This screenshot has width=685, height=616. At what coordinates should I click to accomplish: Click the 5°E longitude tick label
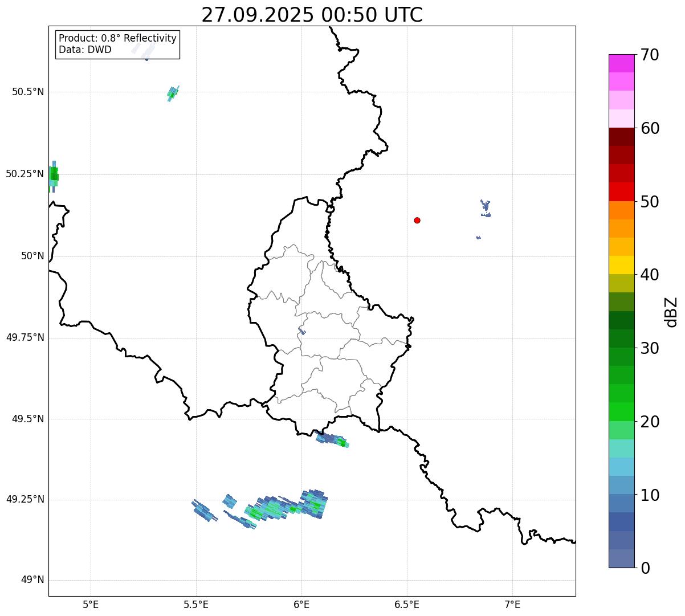pyautogui.click(x=91, y=604)
